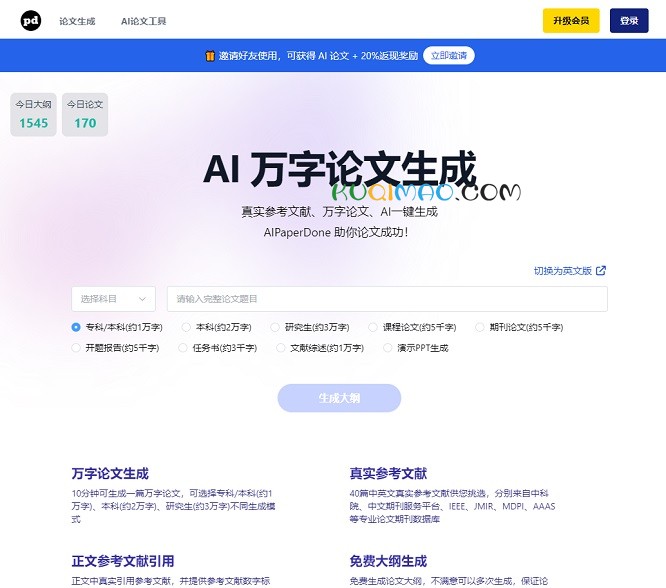Viewport: 666px width, 588px height.
Task: Select the 研究生(约3万字) radio button
Action: pyautogui.click(x=275, y=327)
